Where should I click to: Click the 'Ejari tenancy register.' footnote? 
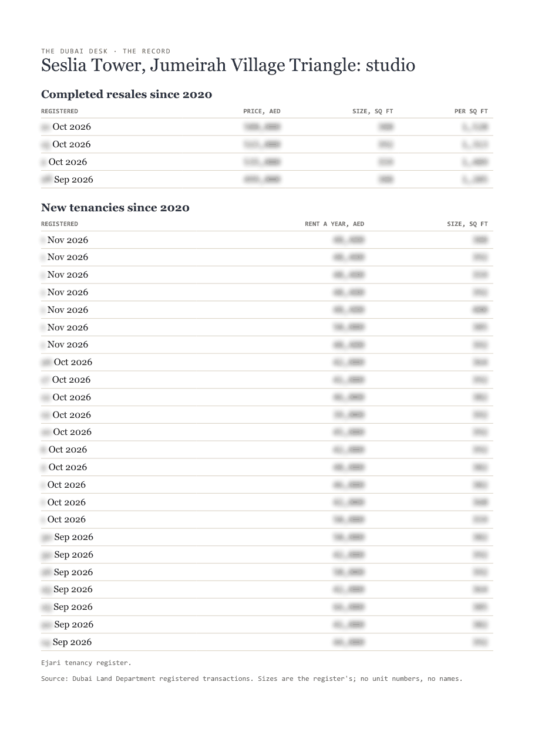(86, 663)
